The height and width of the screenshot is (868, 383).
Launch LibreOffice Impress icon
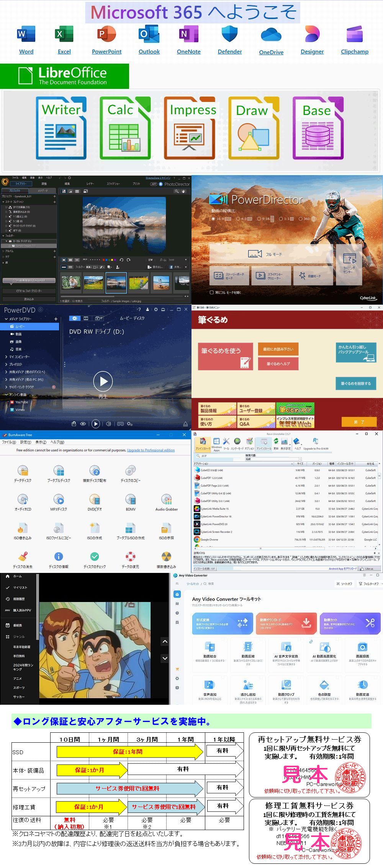[190, 128]
